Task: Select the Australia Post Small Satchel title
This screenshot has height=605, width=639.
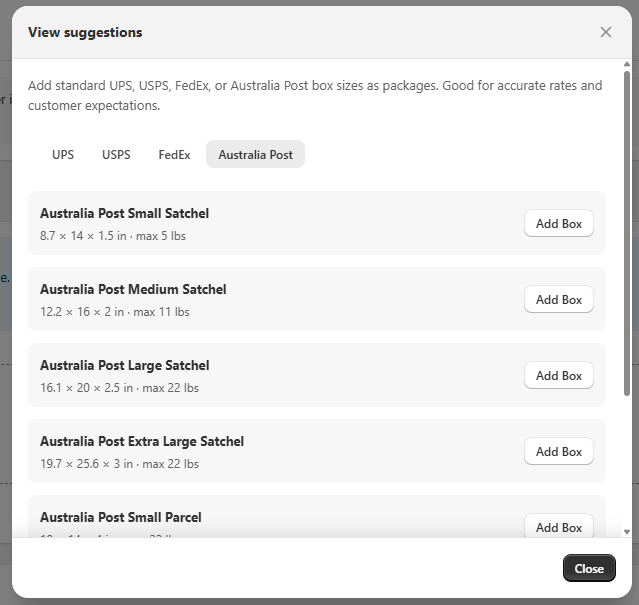Action: (124, 213)
